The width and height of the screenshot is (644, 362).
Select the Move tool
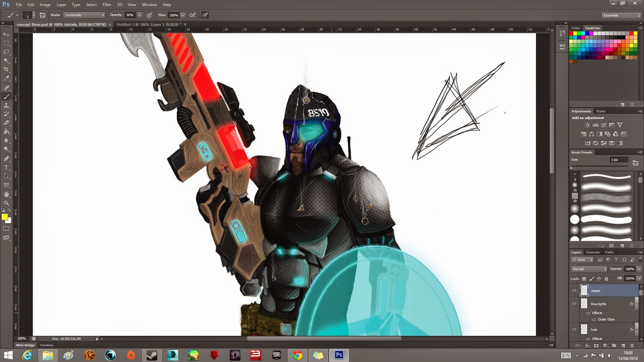tap(7, 35)
